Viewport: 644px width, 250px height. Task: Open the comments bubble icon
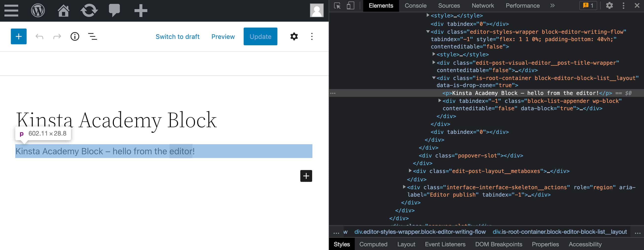[x=114, y=11]
